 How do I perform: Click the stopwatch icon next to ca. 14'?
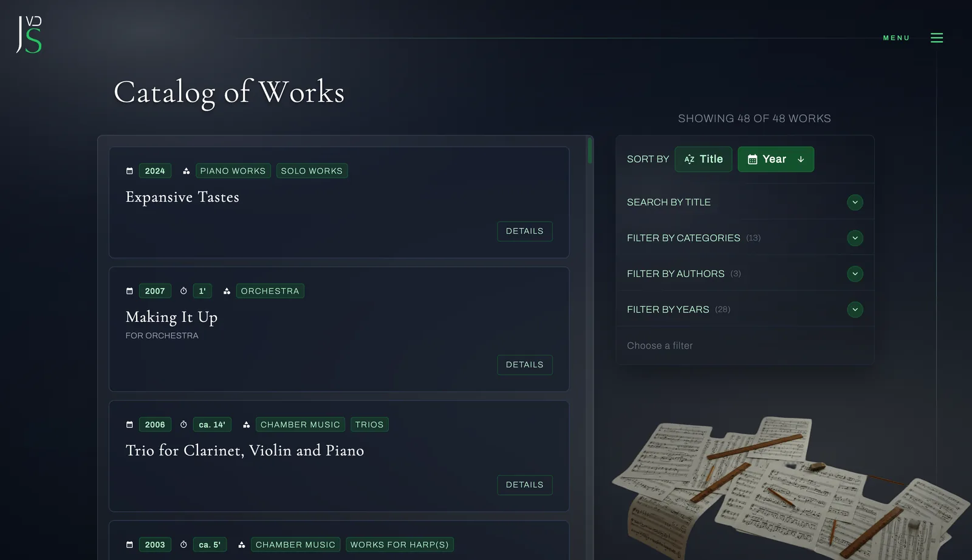[183, 425]
